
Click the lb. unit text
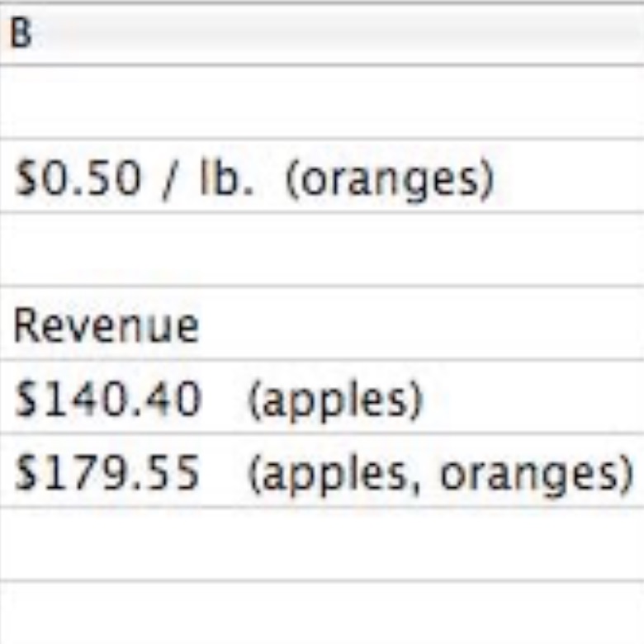(x=226, y=177)
